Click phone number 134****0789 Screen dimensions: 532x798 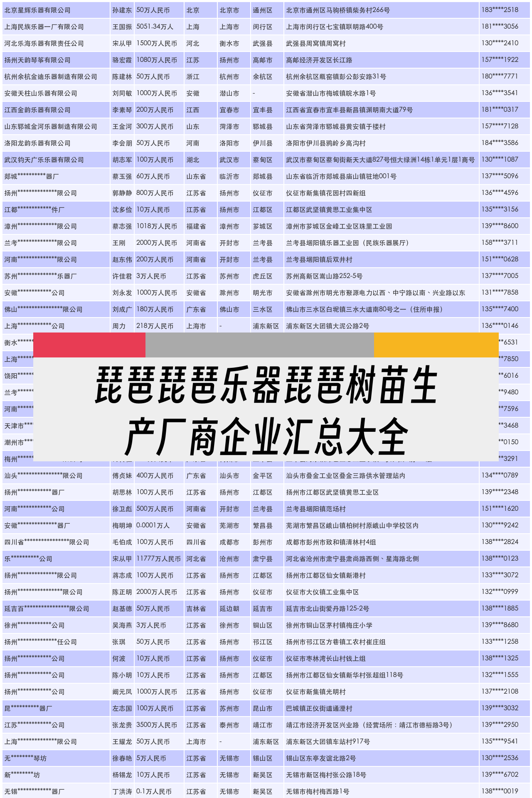[500, 475]
